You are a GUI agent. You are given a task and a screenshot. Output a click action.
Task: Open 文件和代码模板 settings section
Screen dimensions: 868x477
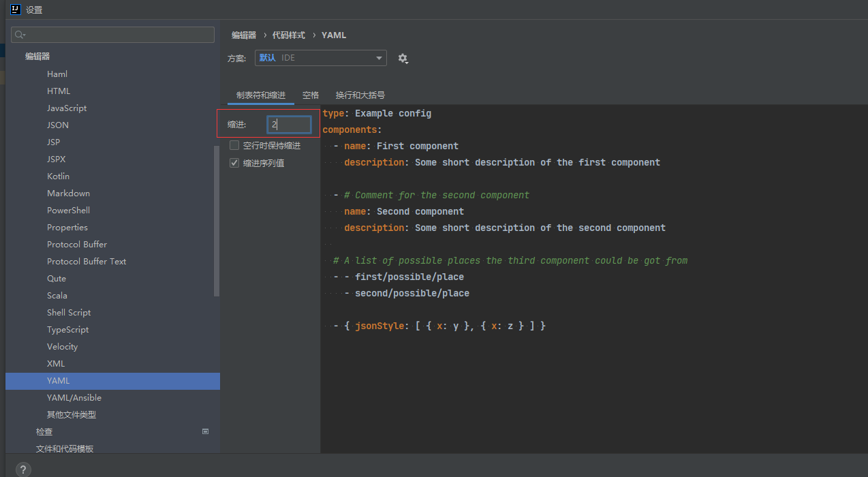[65, 448]
